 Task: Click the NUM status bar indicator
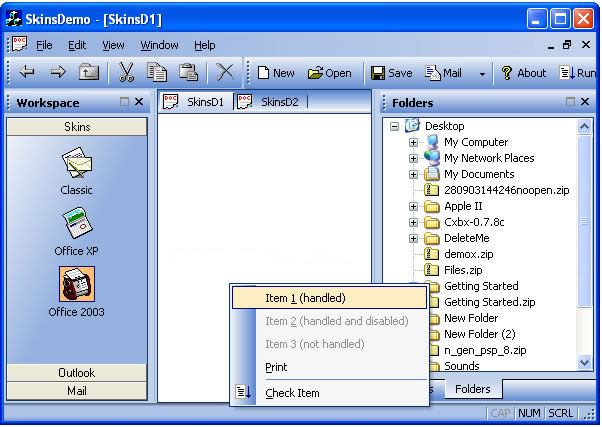coord(529,413)
